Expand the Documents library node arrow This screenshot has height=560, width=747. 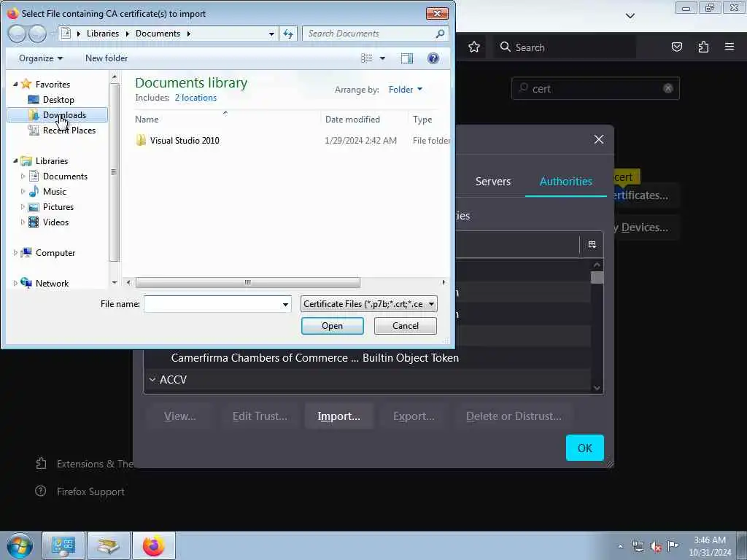pos(23,176)
